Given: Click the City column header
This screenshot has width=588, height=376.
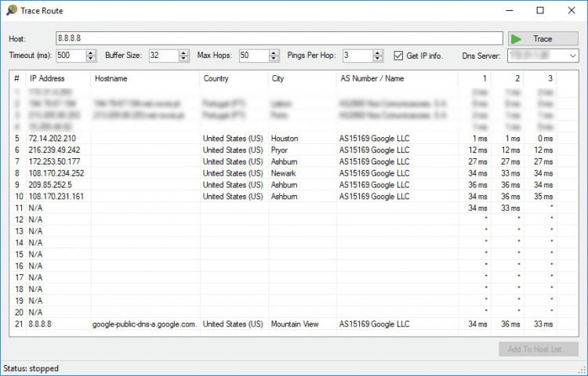Looking at the screenshot, I should tap(278, 78).
